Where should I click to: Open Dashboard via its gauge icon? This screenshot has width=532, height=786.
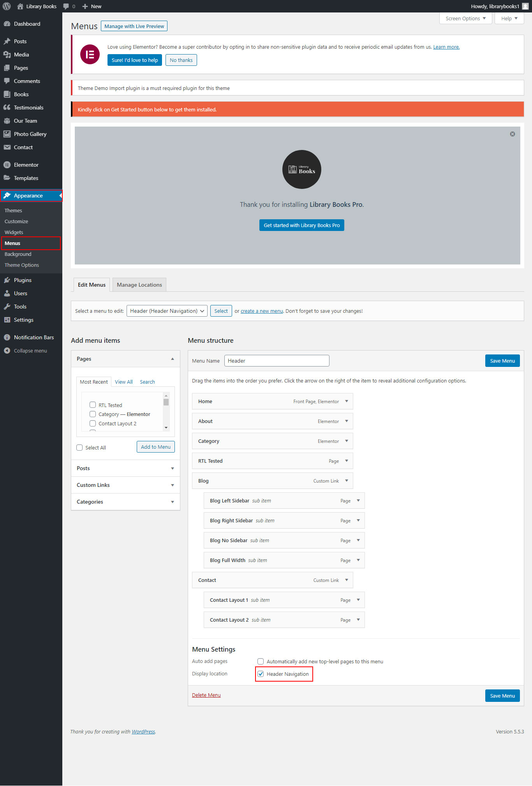(x=7, y=24)
